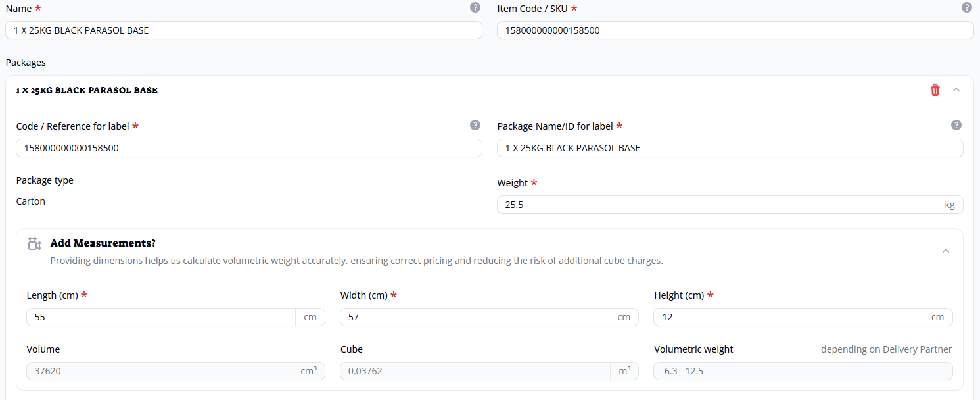Click help icon for Package Name/ID for label
This screenshot has width=980, height=400.
(956, 125)
